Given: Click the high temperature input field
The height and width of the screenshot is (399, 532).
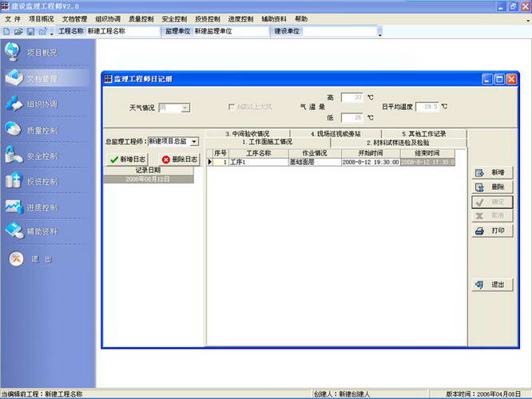Looking at the screenshot, I should pyautogui.click(x=351, y=97).
